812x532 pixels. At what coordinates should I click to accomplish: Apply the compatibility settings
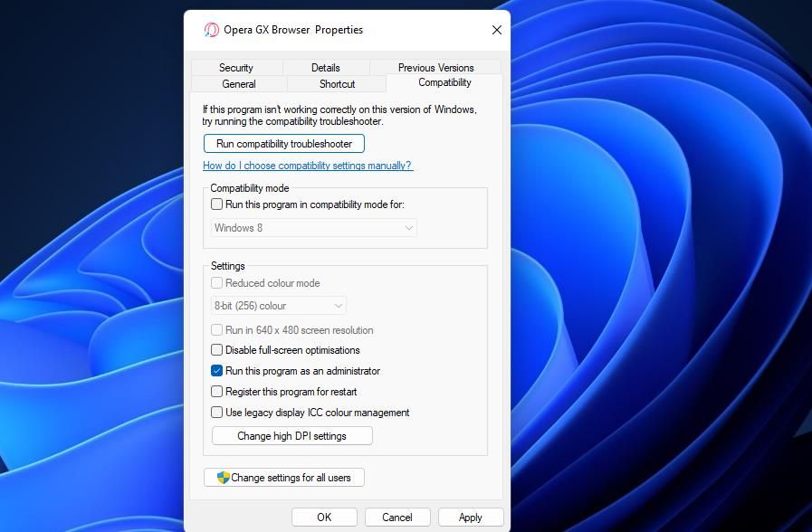[470, 517]
